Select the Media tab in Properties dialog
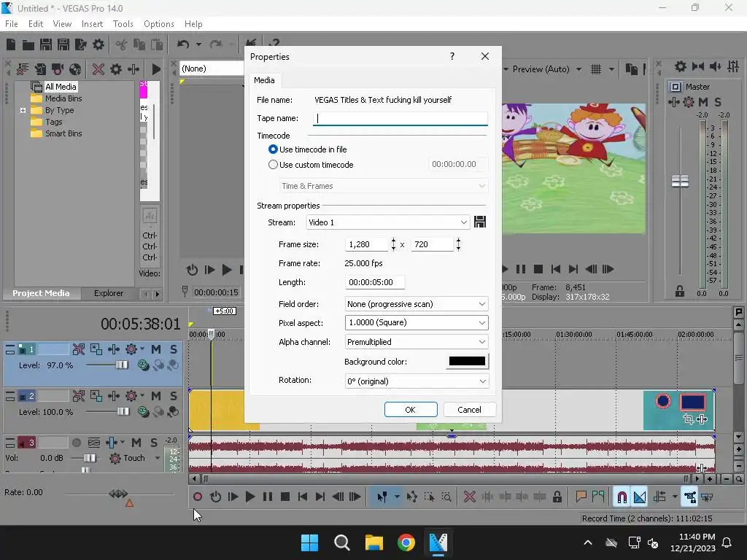747x560 pixels. [x=264, y=80]
